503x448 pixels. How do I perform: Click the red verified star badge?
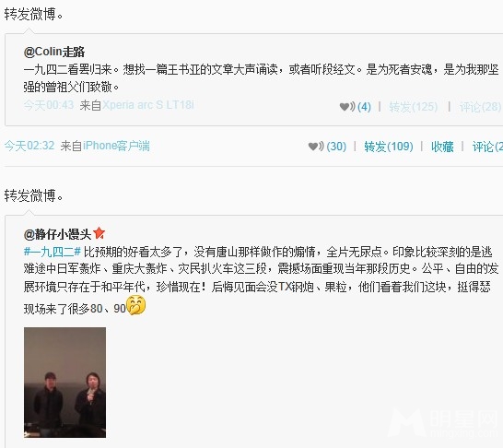click(x=99, y=233)
